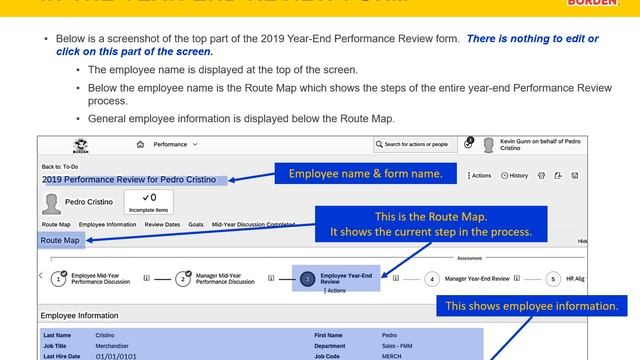The width and height of the screenshot is (640, 360).
Task: Select step 1 circle on route map
Action: (x=58, y=279)
